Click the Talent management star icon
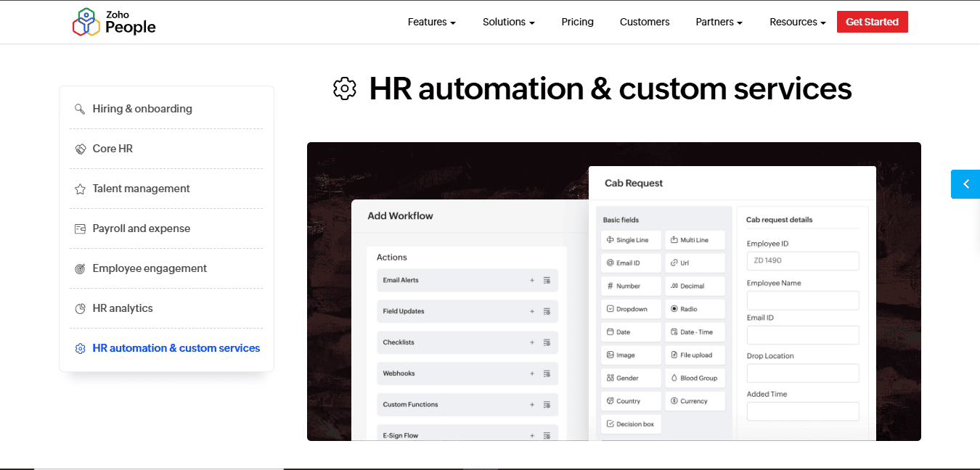 tap(80, 189)
